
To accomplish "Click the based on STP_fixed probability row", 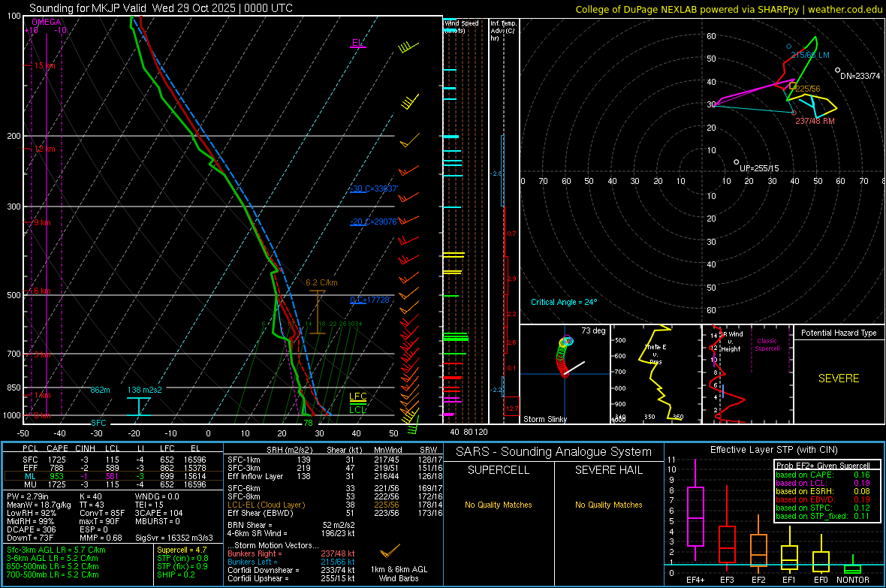I will (823, 516).
